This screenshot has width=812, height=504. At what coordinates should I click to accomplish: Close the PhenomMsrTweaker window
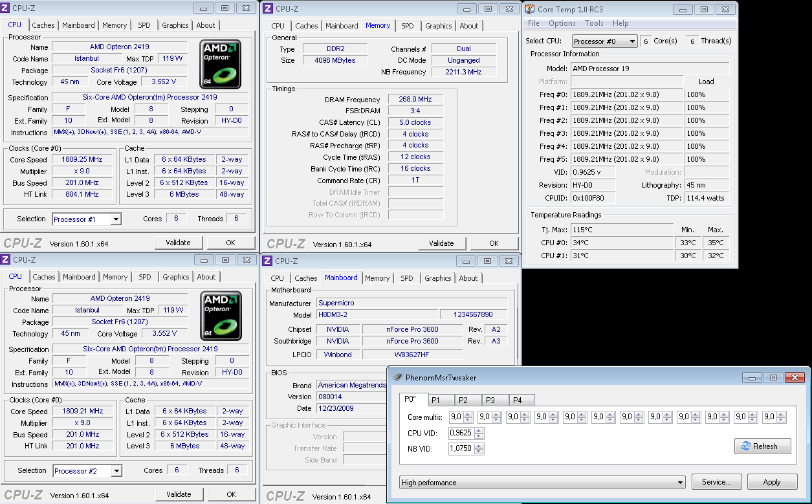[794, 377]
